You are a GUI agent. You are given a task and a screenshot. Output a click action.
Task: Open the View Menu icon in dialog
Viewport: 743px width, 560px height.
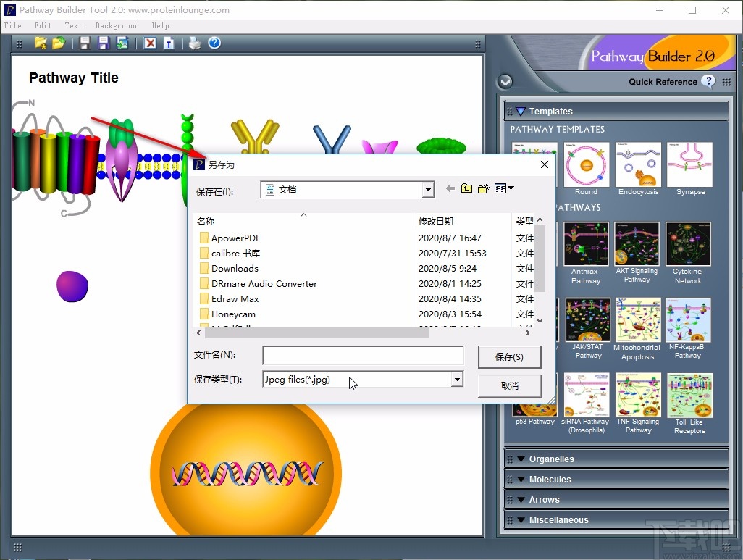[504, 188]
